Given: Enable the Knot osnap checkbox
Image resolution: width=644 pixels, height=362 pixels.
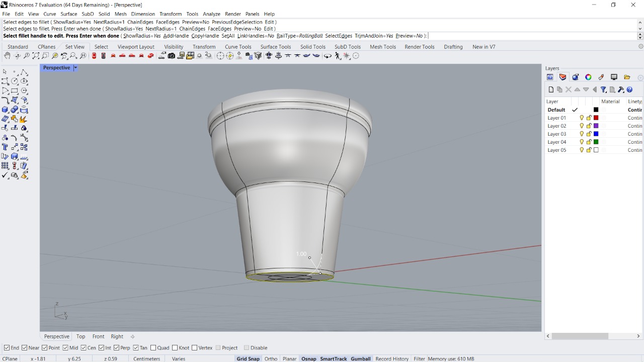Looking at the screenshot, I should 175,348.
